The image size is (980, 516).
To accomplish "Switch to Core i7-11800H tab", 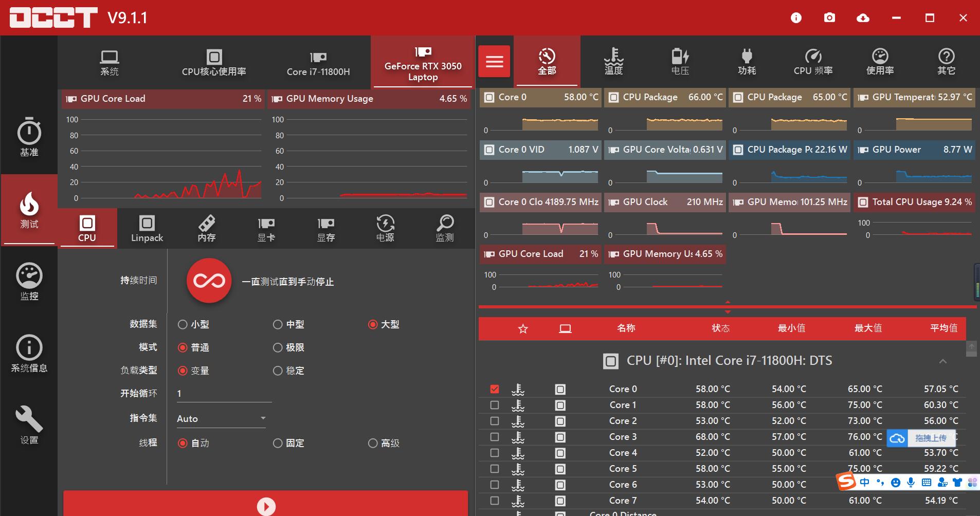I will [318, 63].
